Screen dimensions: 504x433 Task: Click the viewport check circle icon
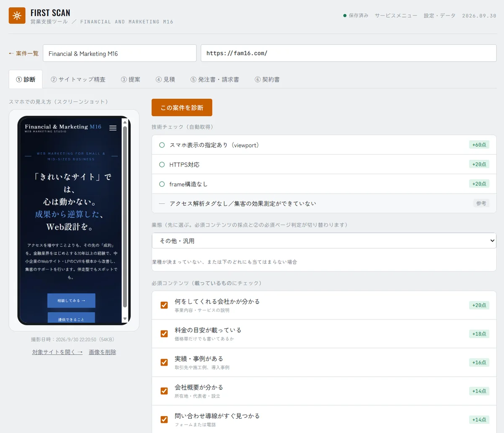click(x=162, y=145)
